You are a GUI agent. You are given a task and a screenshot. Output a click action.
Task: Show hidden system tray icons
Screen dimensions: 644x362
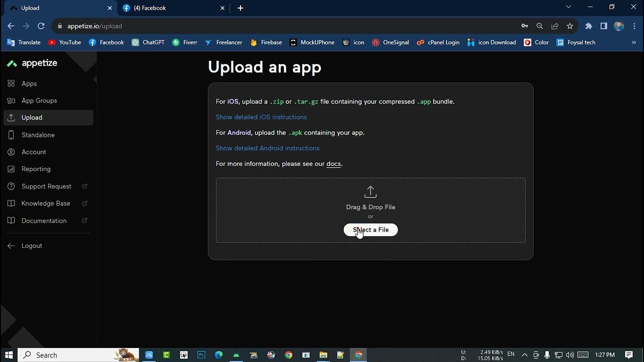tap(524, 355)
